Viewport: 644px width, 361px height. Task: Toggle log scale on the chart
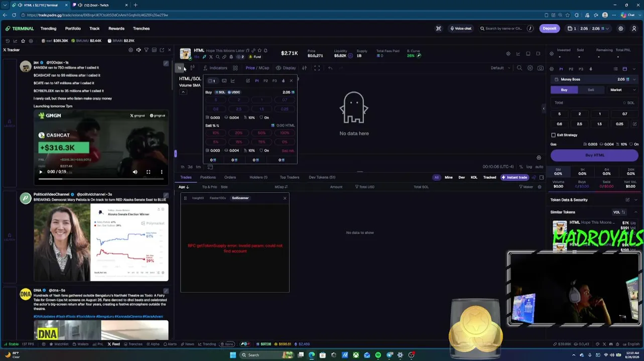point(529,166)
